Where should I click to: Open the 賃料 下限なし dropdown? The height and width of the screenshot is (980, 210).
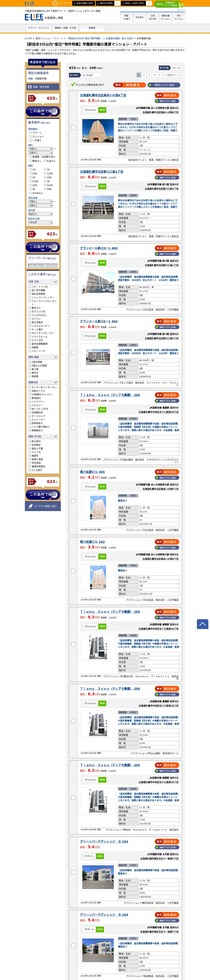tap(40, 149)
